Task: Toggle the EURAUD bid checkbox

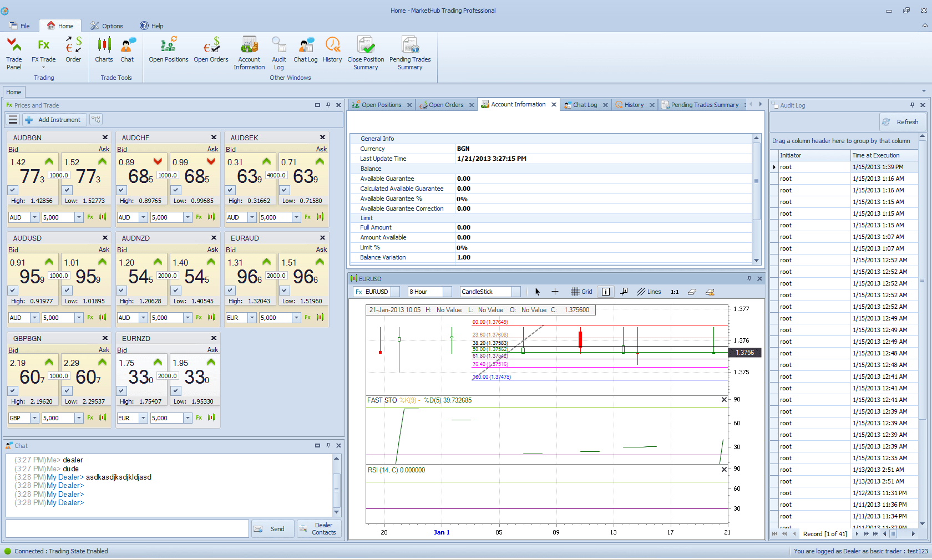Action: (x=230, y=290)
